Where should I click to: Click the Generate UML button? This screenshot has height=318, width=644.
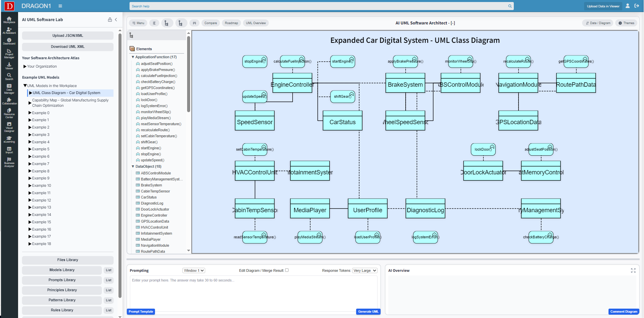[368, 312]
